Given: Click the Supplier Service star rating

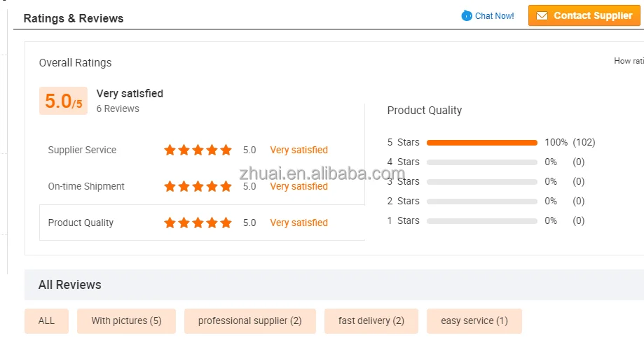Looking at the screenshot, I should coord(198,150).
